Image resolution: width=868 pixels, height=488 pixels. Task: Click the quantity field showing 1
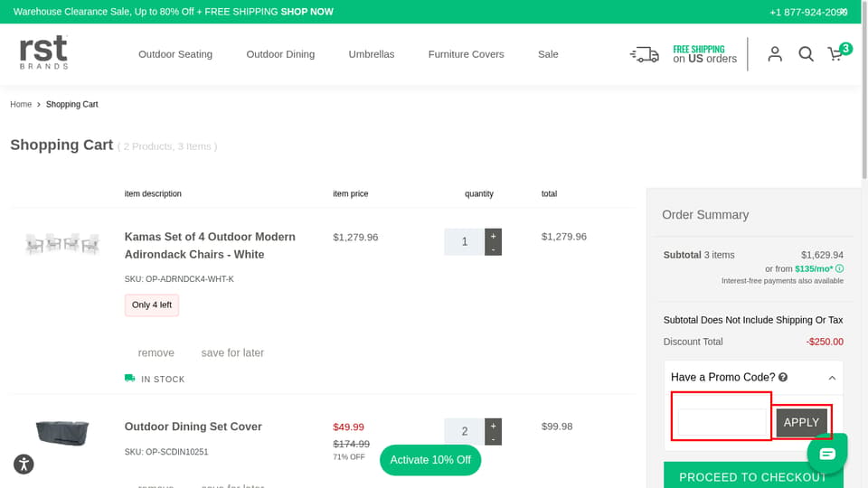pyautogui.click(x=465, y=242)
